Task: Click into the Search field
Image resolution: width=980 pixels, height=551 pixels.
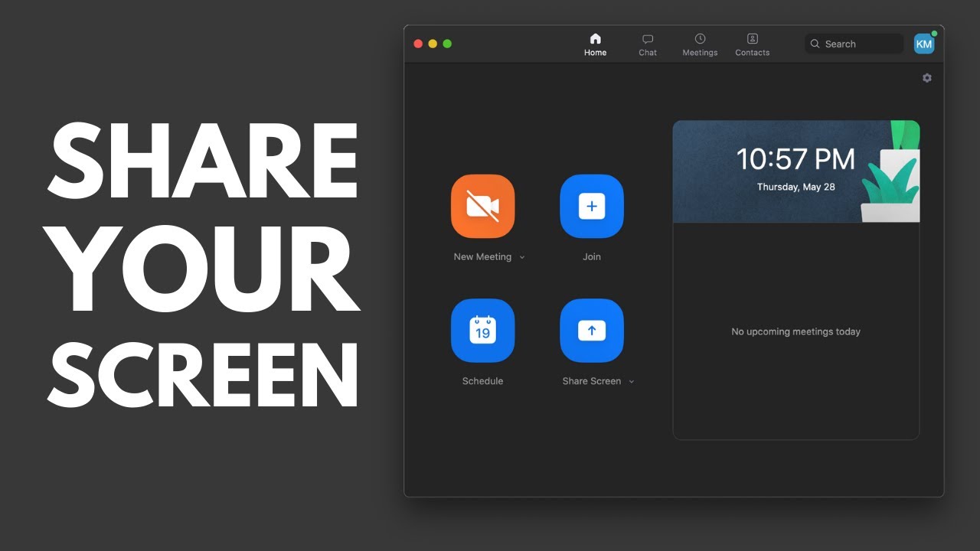Action: 854,44
